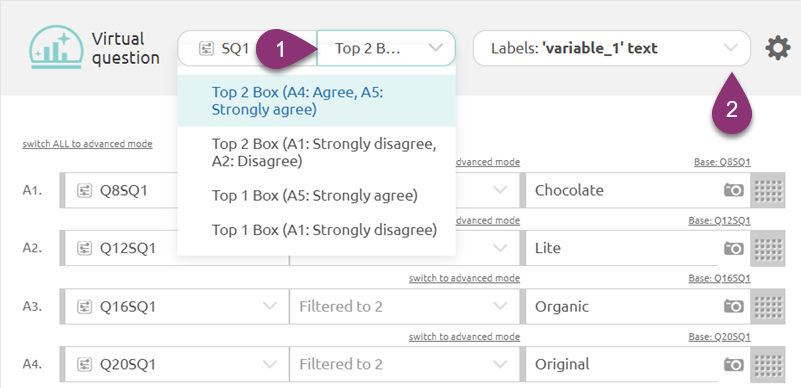The height and width of the screenshot is (388, 801).
Task: Open the Filtered to 2 dropdown for A4
Action: pyautogui.click(x=404, y=365)
